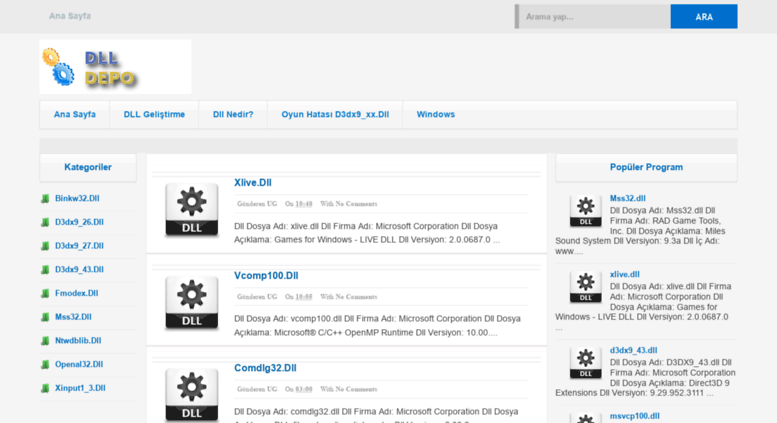
Task: Click the Kategoriler sidebar heading
Action: tap(88, 167)
